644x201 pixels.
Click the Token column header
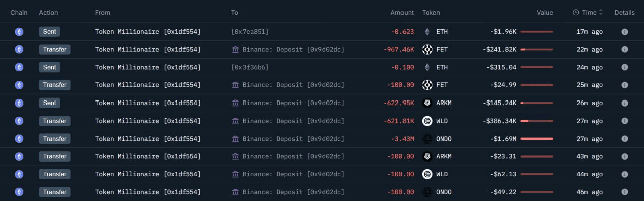(431, 13)
